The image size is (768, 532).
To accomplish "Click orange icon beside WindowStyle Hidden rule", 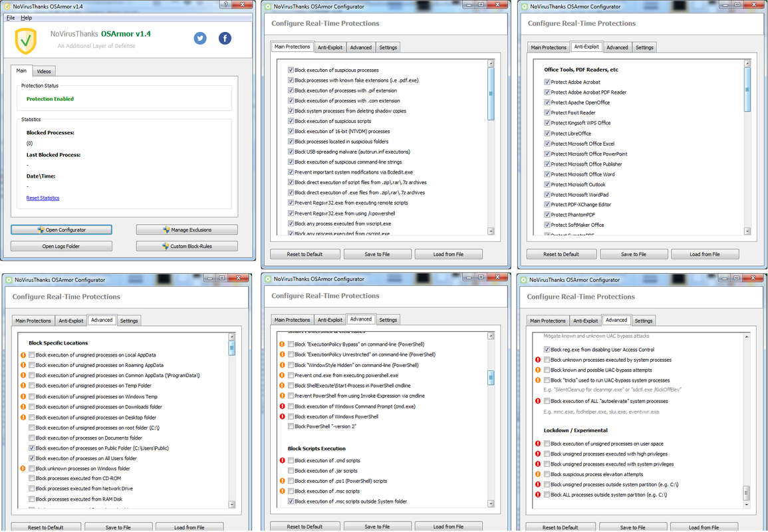I will (282, 365).
